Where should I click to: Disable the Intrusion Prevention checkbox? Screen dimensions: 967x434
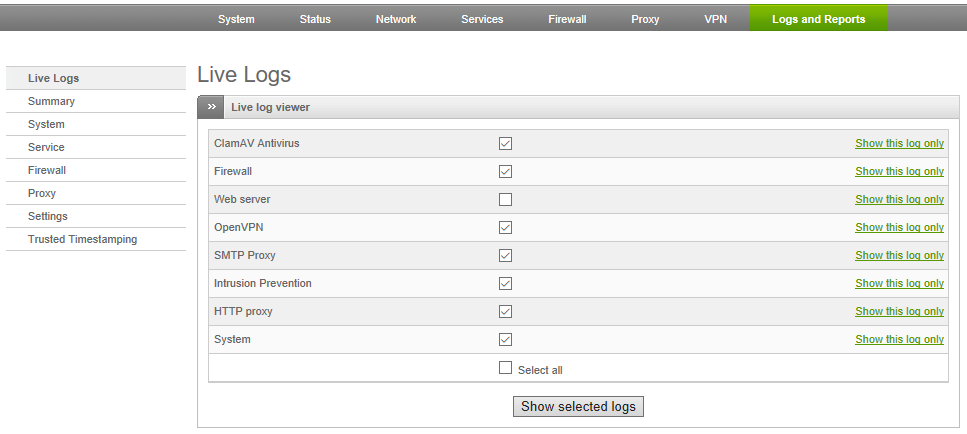point(505,284)
